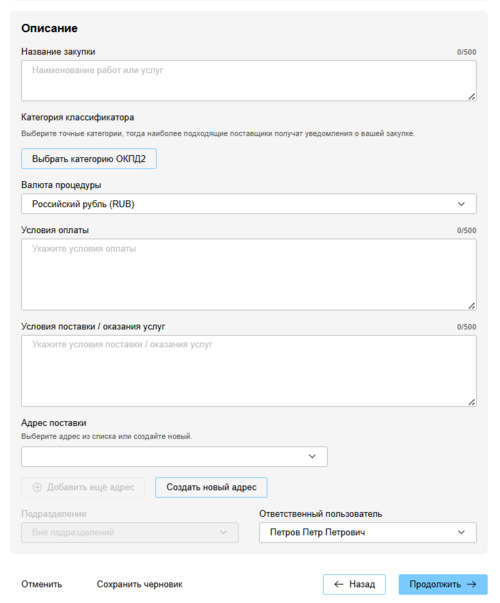Click Сохранить черновик link
This screenshot has height=603, width=500.
pos(140,584)
